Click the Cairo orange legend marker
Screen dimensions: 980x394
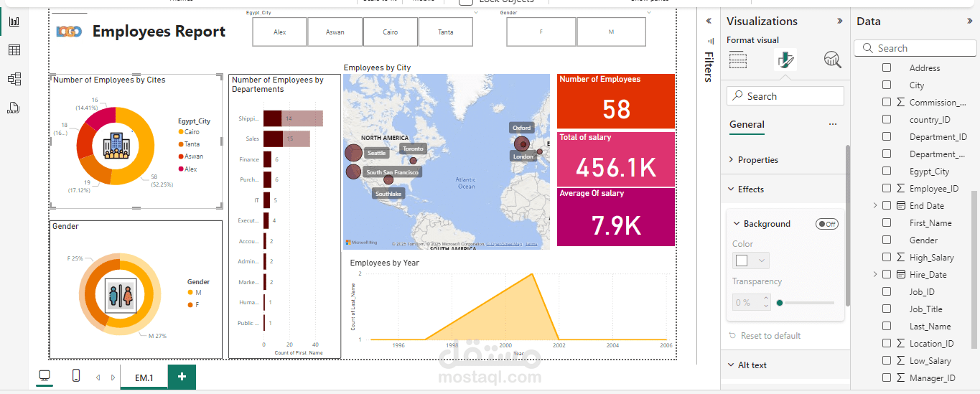point(180,132)
